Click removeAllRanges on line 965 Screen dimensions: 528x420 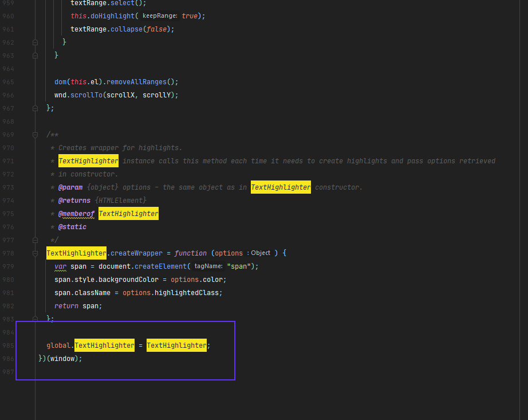pos(136,82)
